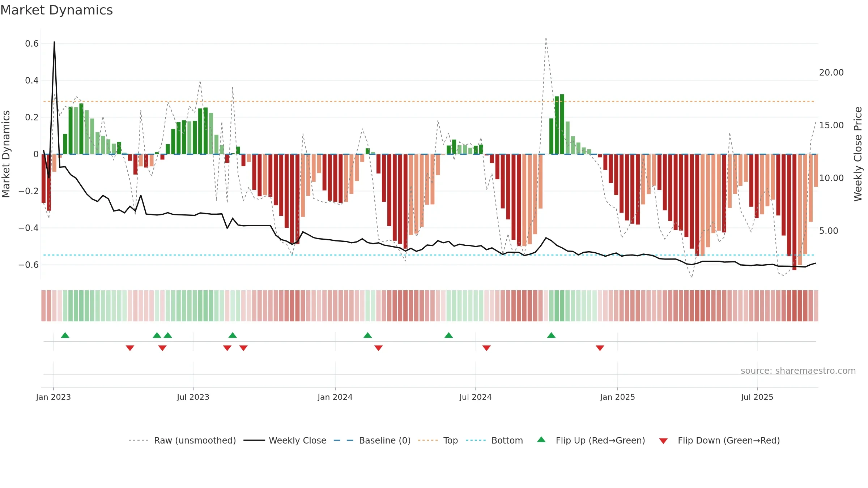Click the sharemaestro.com source text
Screen dimensions: 868x488
click(798, 371)
